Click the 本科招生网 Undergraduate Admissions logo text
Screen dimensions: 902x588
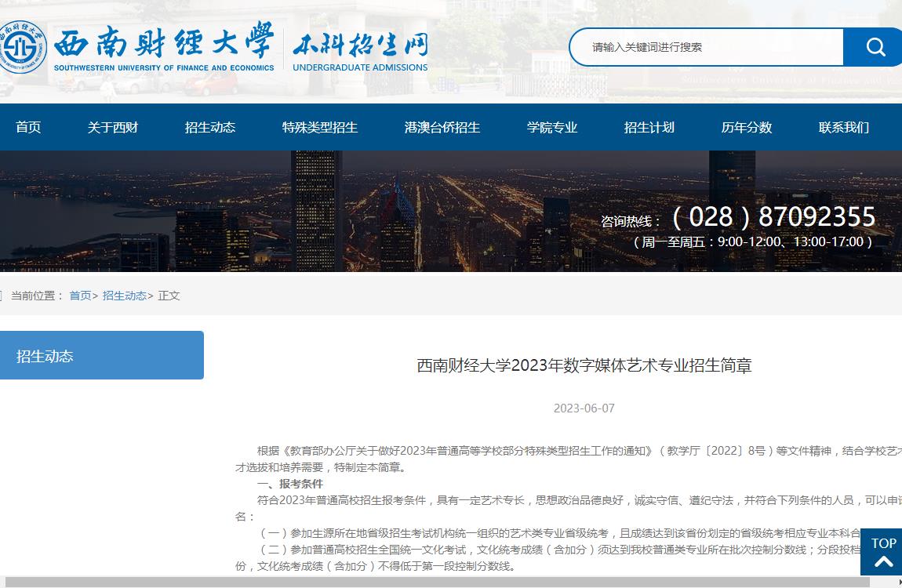pyautogui.click(x=360, y=52)
